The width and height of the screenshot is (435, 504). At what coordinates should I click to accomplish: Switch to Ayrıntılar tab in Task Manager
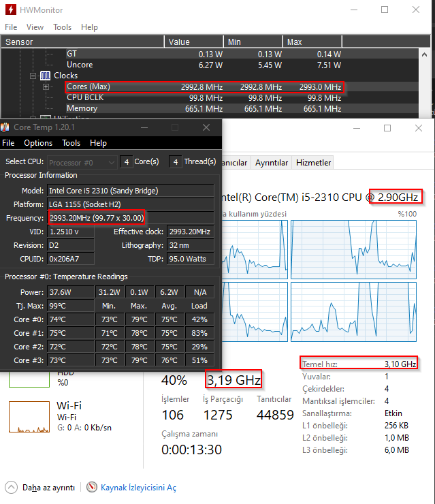pos(272,163)
